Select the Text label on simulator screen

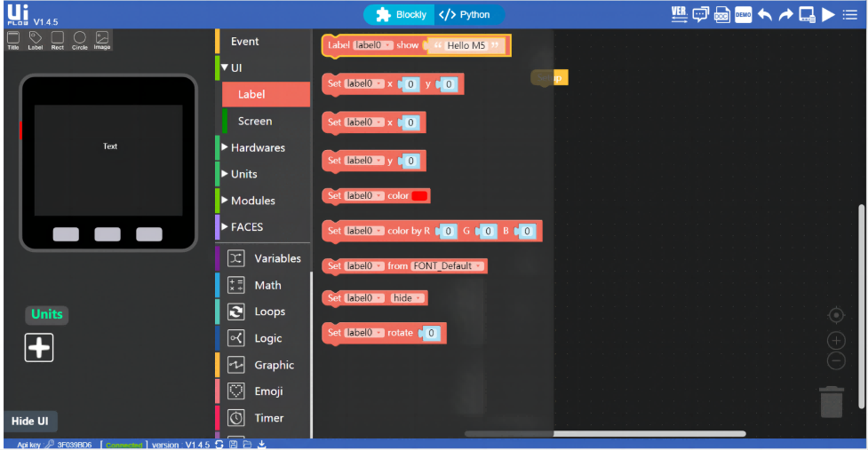coord(110,146)
